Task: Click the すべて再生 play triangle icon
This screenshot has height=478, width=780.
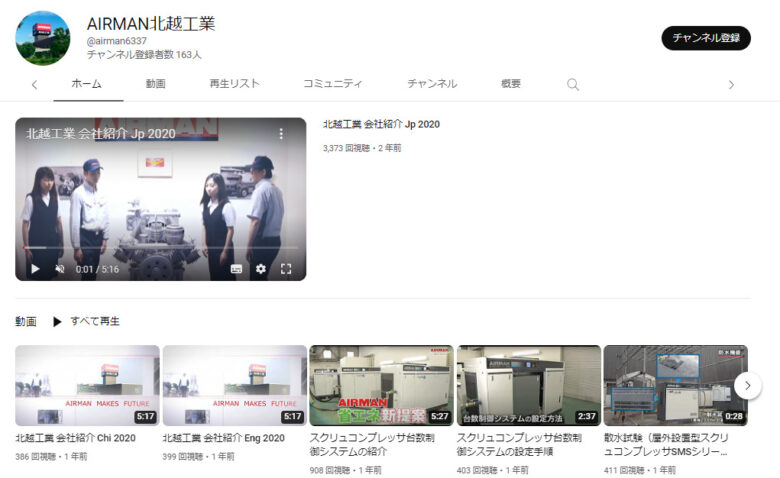Action: 57,321
